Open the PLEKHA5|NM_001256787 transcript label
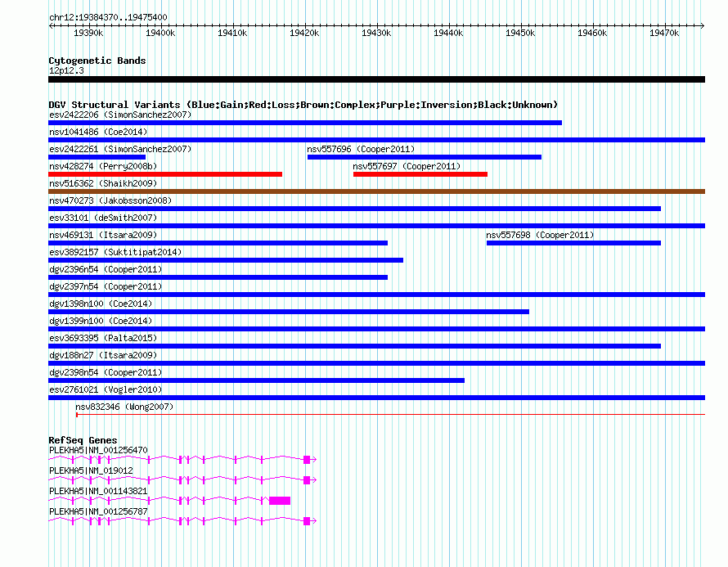This screenshot has height=567, width=728. click(98, 511)
